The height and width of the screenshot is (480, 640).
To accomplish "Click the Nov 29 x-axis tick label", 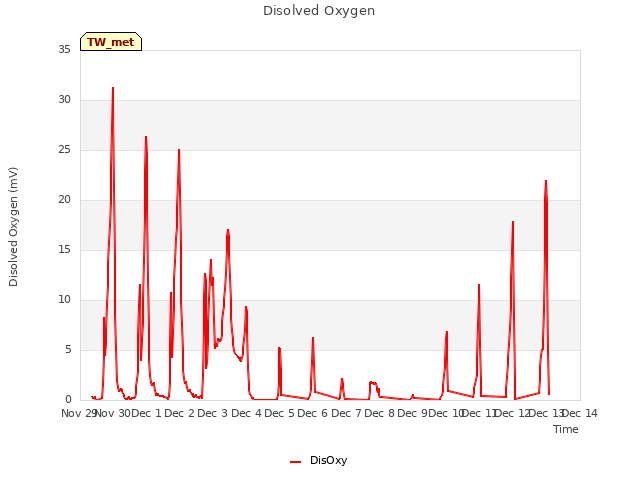I will tap(78, 413).
